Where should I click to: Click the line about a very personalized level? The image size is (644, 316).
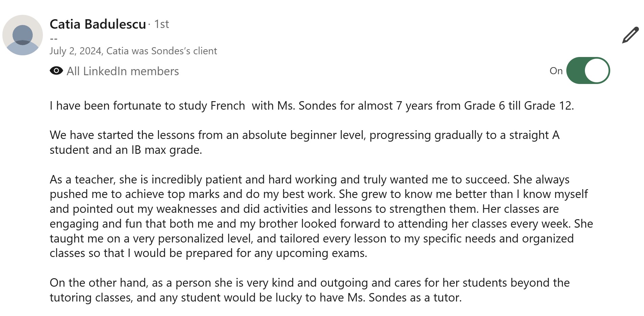(x=311, y=239)
